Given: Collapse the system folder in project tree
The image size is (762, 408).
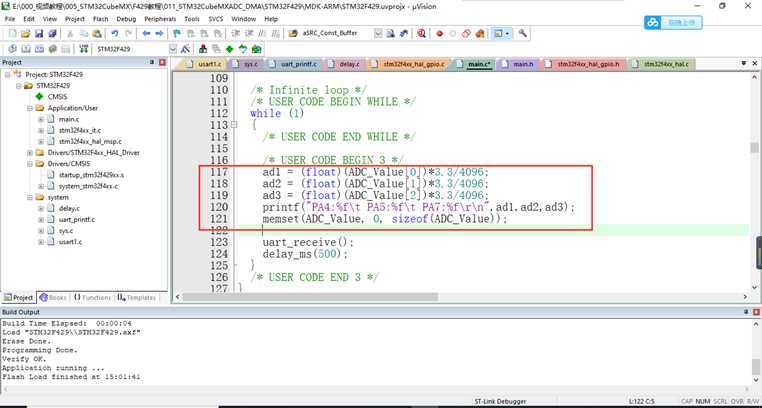Looking at the screenshot, I should point(30,197).
